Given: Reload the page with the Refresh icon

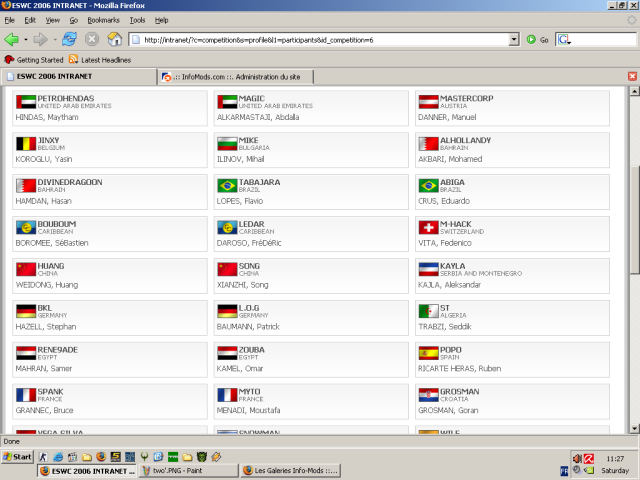Looking at the screenshot, I should click(69, 40).
